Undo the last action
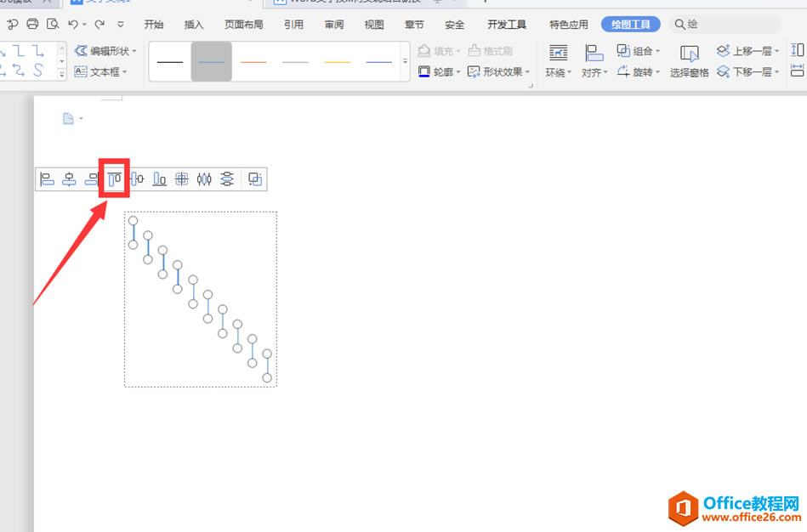 73,24
